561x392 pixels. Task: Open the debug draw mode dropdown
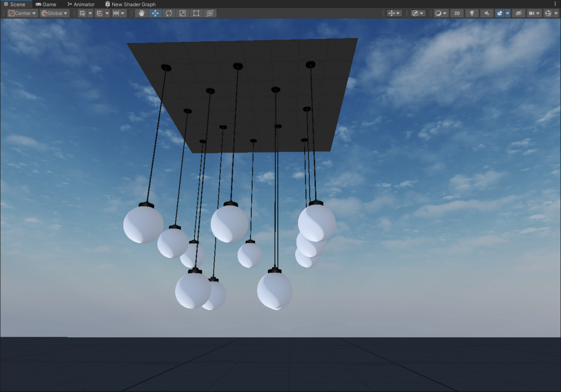point(418,13)
